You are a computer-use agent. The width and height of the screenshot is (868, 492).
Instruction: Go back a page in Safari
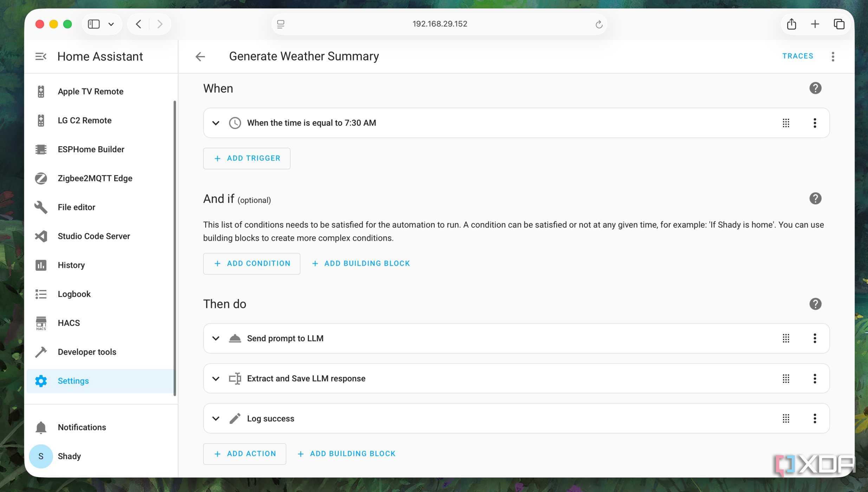point(139,24)
